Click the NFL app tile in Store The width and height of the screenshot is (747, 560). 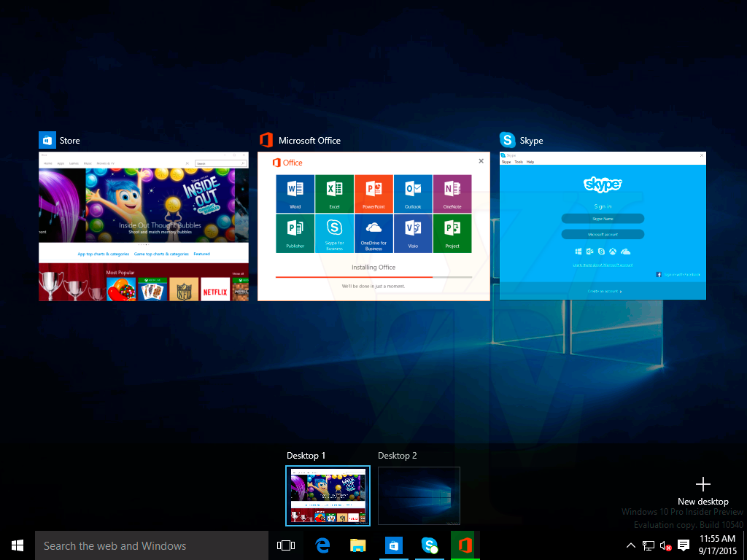[x=184, y=289]
